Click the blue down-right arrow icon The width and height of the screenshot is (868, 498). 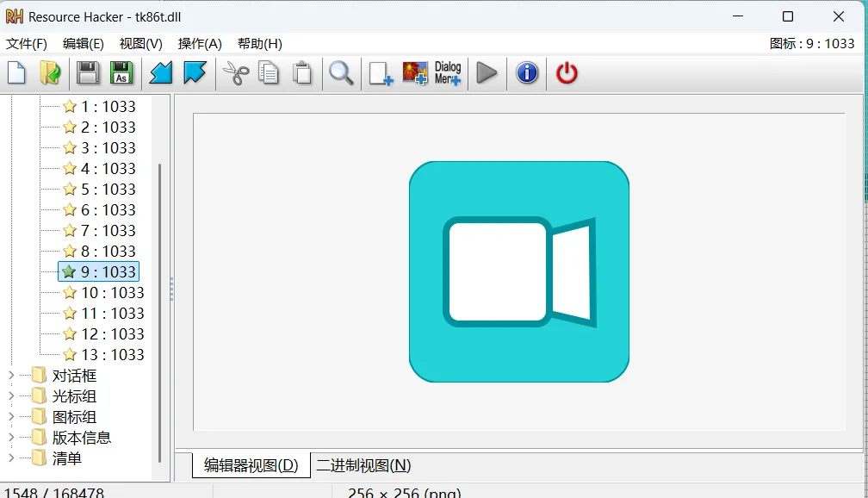pyautogui.click(x=195, y=73)
